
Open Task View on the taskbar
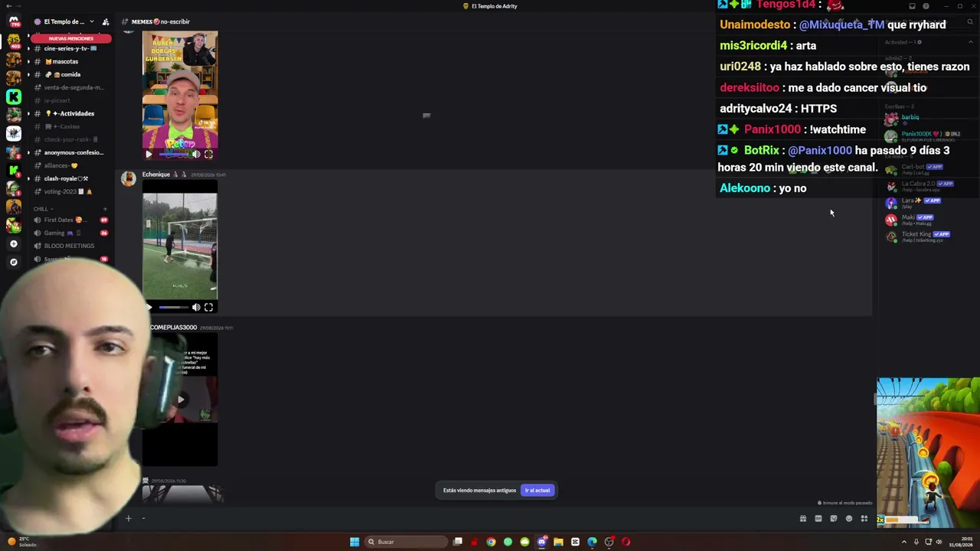[x=457, y=542]
